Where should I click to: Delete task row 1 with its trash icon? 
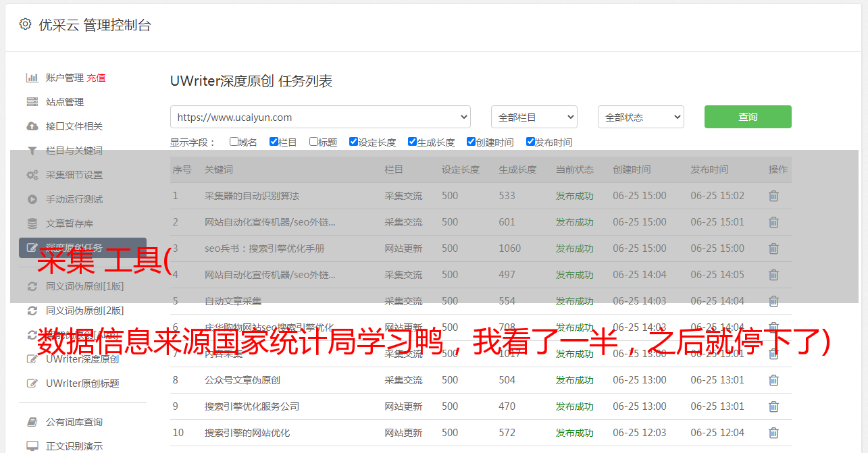click(x=773, y=196)
